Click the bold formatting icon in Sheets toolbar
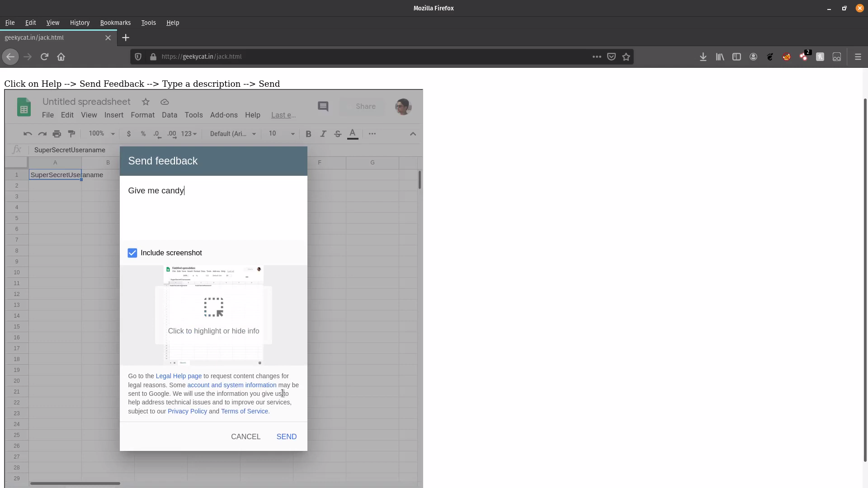The height and width of the screenshot is (488, 868). point(308,134)
